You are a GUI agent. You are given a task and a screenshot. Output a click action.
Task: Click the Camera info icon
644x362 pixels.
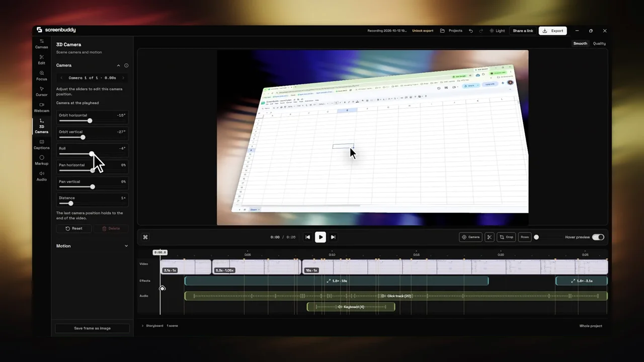pos(126,65)
